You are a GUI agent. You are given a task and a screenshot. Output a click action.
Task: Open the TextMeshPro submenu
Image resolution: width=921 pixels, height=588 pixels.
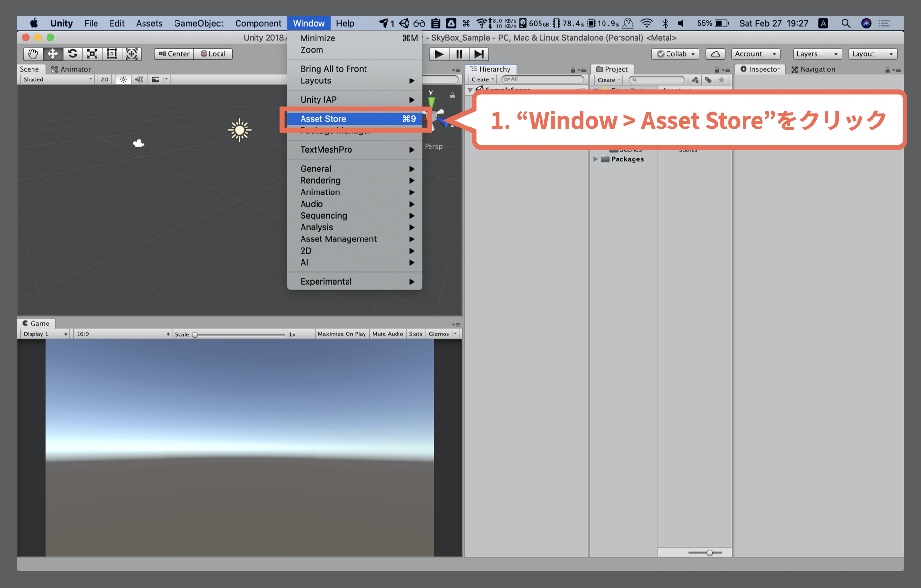pos(355,150)
